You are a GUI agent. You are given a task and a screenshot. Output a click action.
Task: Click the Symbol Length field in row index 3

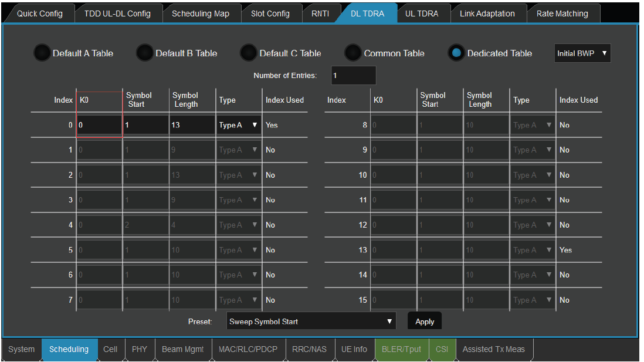(x=192, y=200)
